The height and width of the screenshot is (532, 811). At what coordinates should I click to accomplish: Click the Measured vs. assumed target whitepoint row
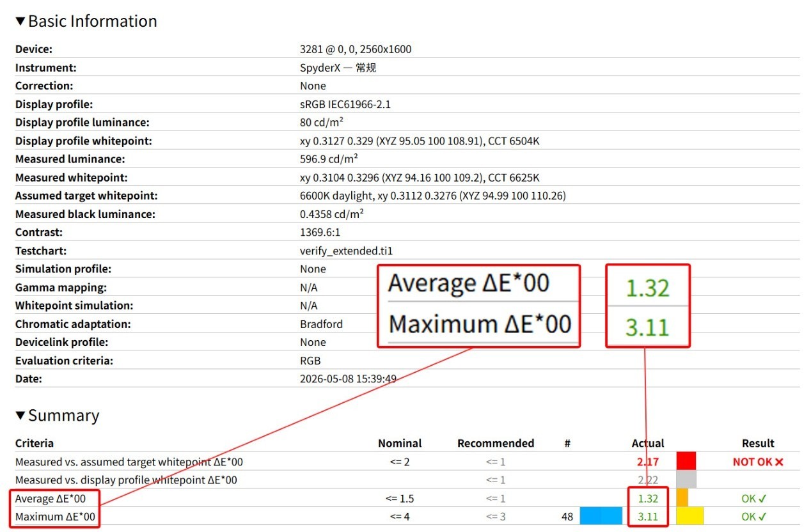[407, 462]
